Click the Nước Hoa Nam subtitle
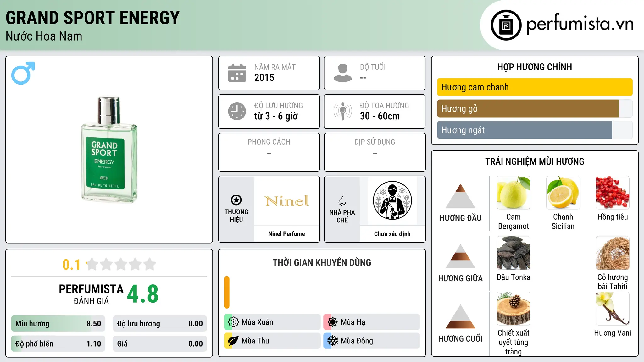644x362 pixels. point(44,36)
